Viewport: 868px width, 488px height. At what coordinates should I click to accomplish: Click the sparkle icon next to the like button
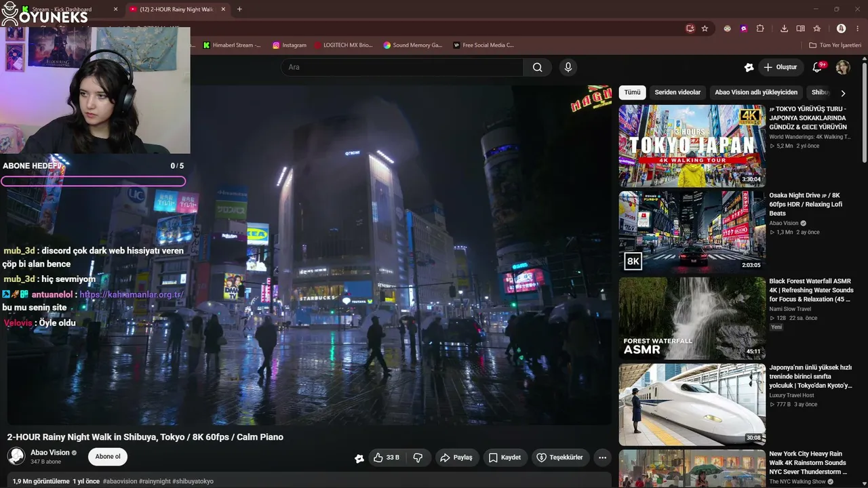point(359,458)
